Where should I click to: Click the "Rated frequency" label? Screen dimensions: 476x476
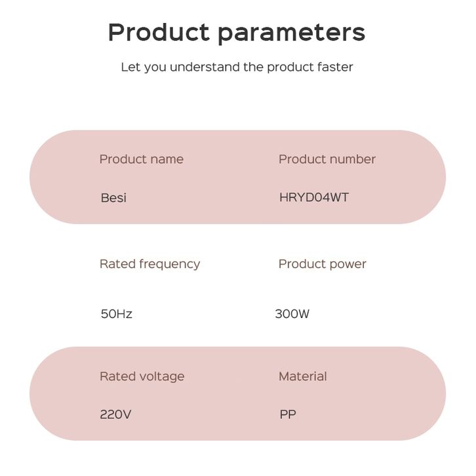click(149, 264)
